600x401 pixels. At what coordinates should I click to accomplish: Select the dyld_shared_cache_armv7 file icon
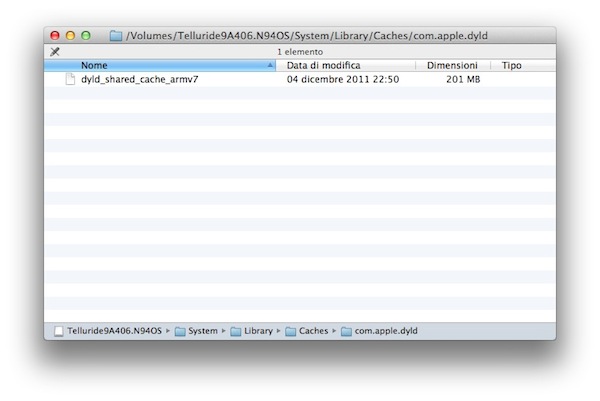click(x=70, y=79)
